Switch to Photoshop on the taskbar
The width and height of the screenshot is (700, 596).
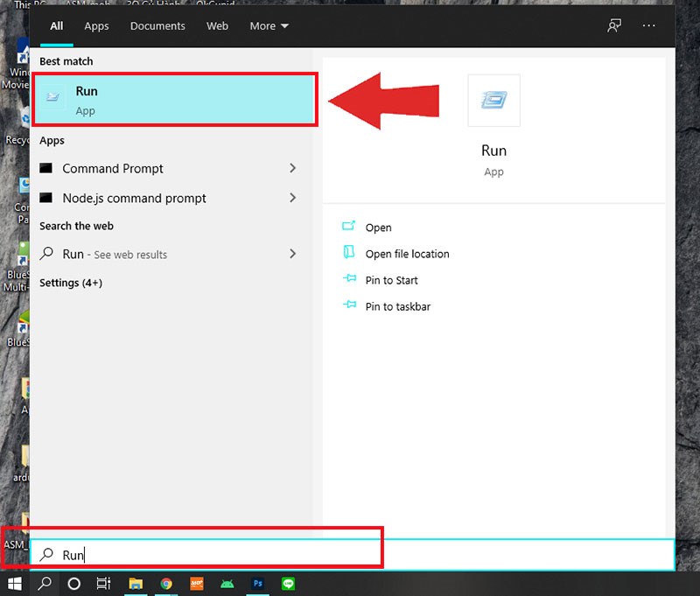pos(258,584)
